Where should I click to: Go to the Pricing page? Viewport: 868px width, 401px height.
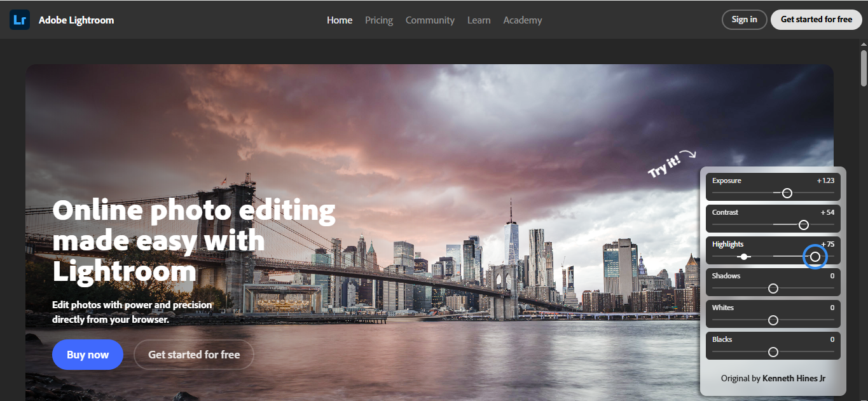tap(379, 20)
